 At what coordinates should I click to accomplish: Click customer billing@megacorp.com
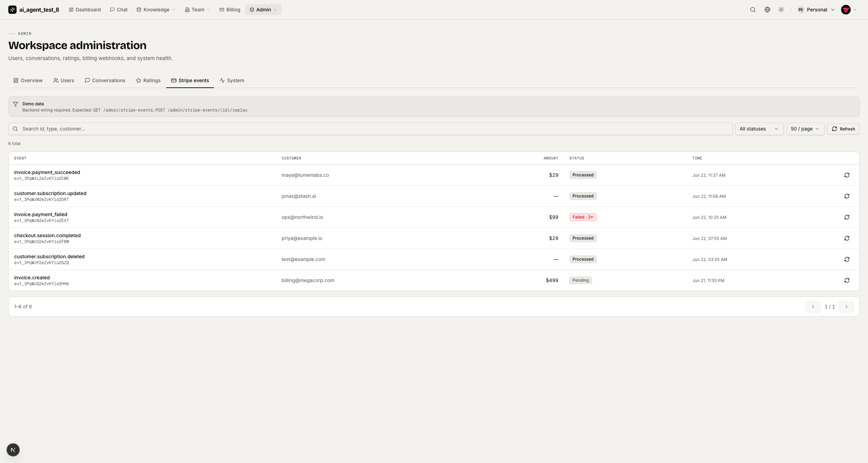pos(308,280)
